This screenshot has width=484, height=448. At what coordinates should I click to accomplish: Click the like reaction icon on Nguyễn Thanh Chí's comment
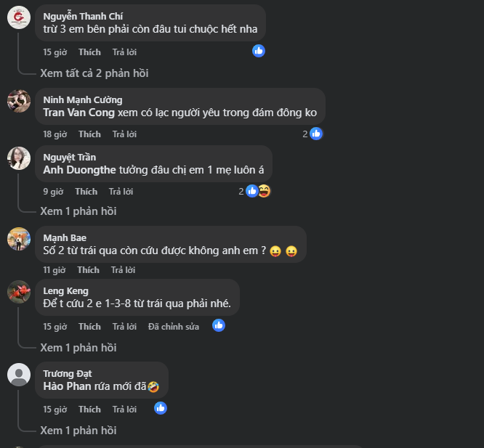(x=259, y=51)
